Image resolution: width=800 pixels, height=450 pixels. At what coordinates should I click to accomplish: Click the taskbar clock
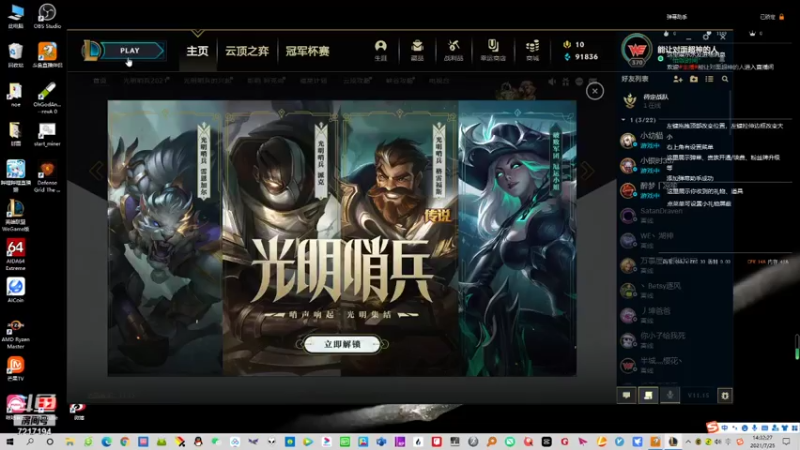762,442
